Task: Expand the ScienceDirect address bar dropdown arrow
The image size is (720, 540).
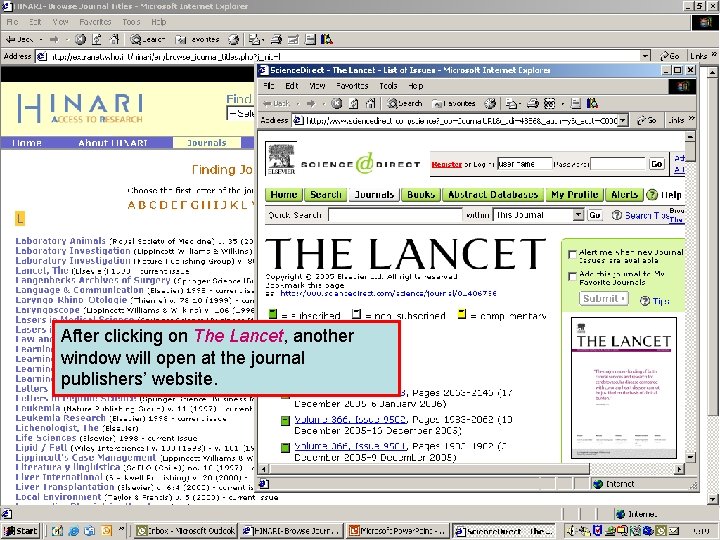Action: coord(623,120)
